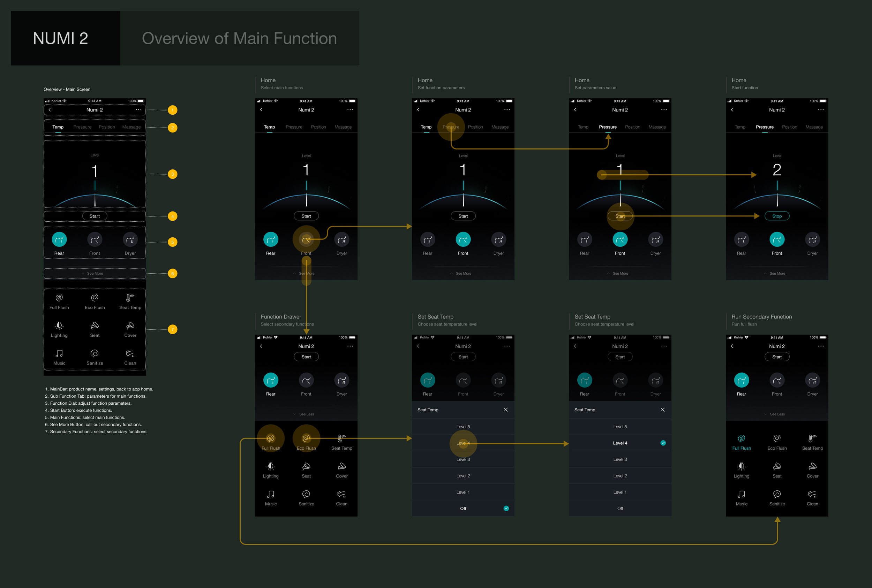872x588 pixels.
Task: Tap Sanitize icon in Function Drawer screen
Action: (306, 494)
